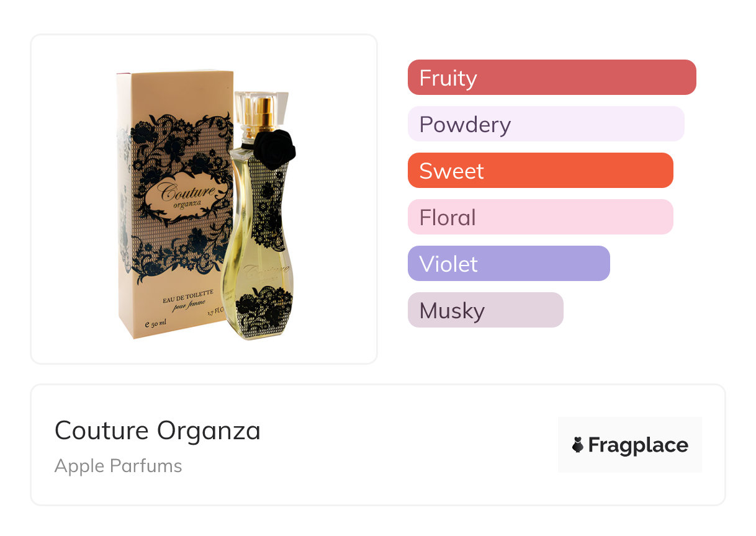Image resolution: width=756 pixels, height=536 pixels.
Task: Click the orange Sweet accord bar
Action: pyautogui.click(x=540, y=171)
